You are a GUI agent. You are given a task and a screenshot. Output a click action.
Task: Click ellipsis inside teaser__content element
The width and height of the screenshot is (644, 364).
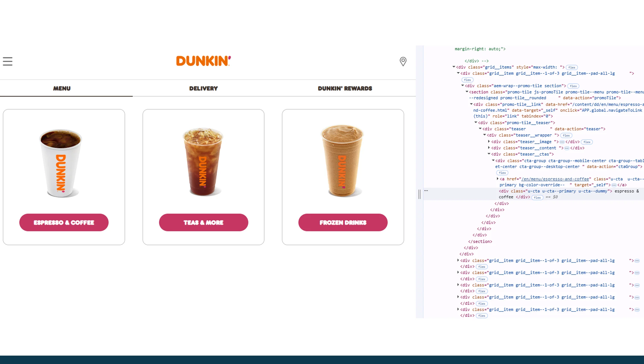coord(567,148)
